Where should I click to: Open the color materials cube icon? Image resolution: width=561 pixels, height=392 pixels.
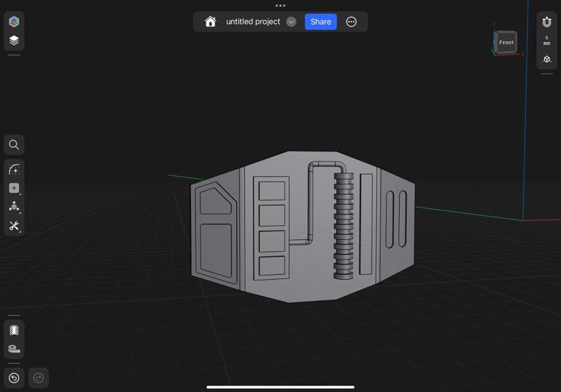pos(14,22)
